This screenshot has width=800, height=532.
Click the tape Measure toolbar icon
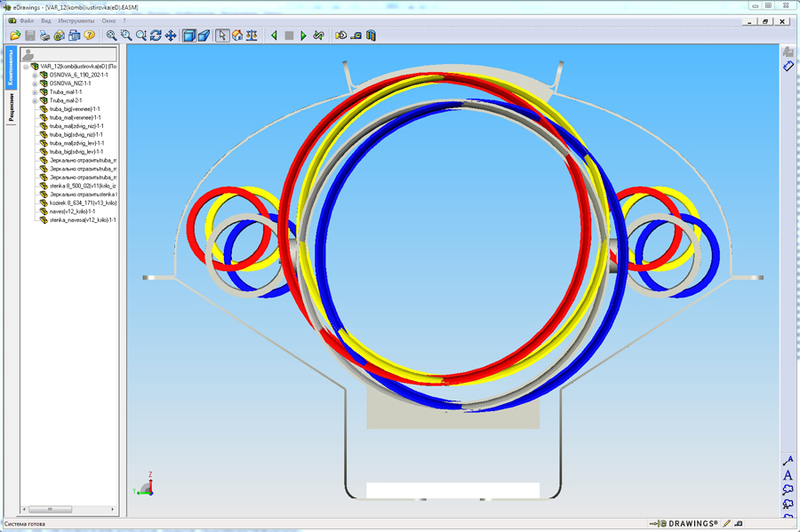click(356, 36)
